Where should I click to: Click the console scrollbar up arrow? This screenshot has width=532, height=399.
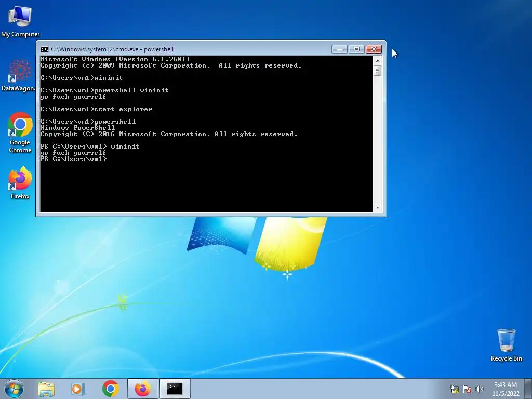377,60
